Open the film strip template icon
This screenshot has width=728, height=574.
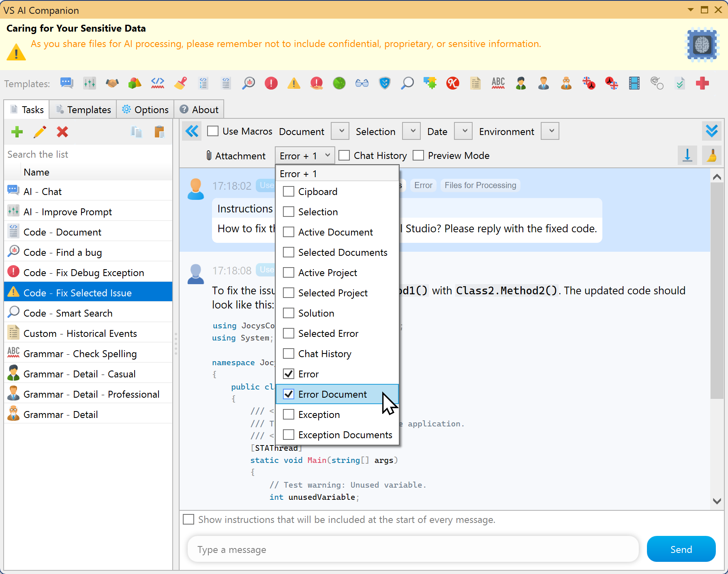coord(634,83)
